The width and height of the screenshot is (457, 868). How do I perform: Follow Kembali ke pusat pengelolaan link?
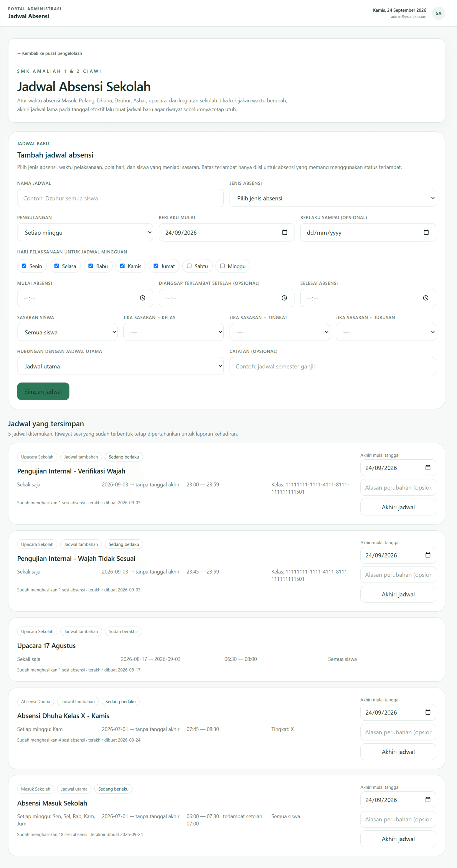pos(49,53)
